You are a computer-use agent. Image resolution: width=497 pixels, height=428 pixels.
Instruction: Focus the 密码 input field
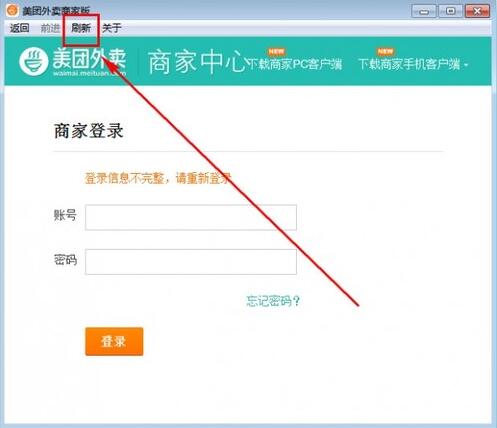click(x=191, y=262)
